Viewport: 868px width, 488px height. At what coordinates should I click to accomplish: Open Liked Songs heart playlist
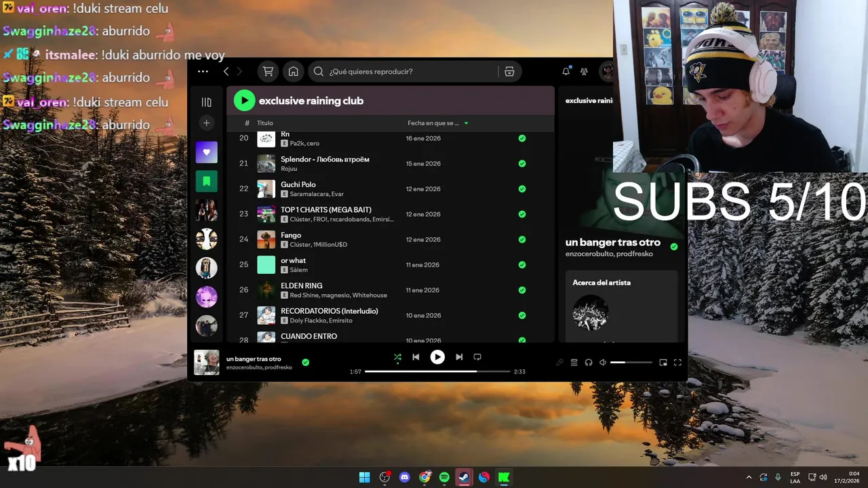click(207, 152)
